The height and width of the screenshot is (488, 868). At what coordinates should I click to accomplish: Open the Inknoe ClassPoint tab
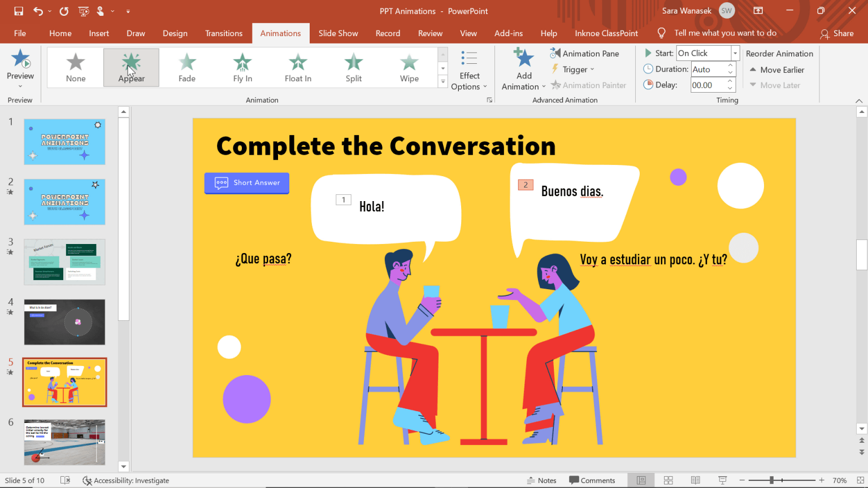click(606, 33)
